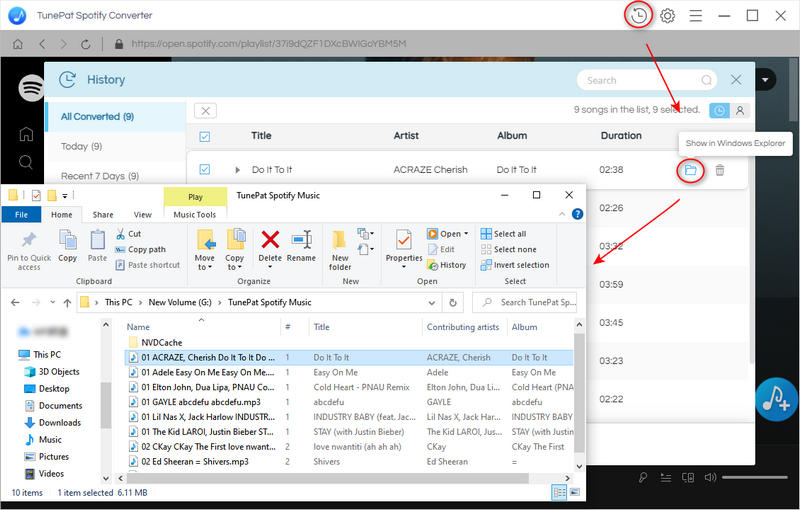Go to TunePat home page icon
This screenshot has height=510, width=800.
[18, 44]
